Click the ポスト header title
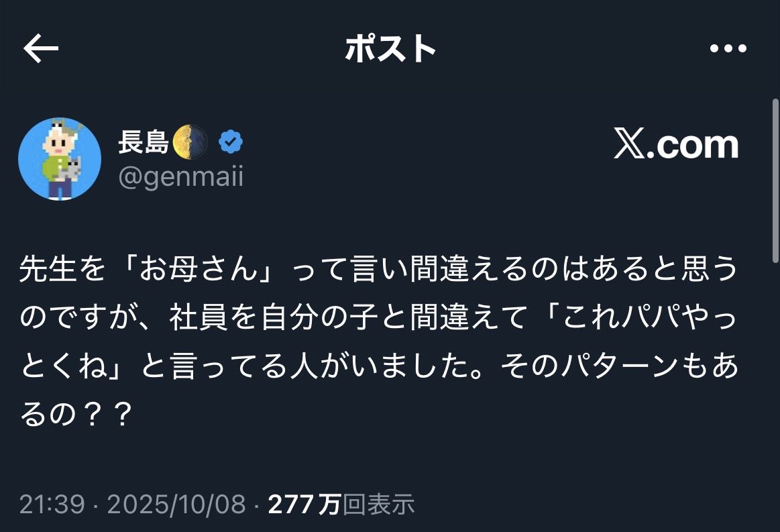The height and width of the screenshot is (532, 780). (390, 49)
